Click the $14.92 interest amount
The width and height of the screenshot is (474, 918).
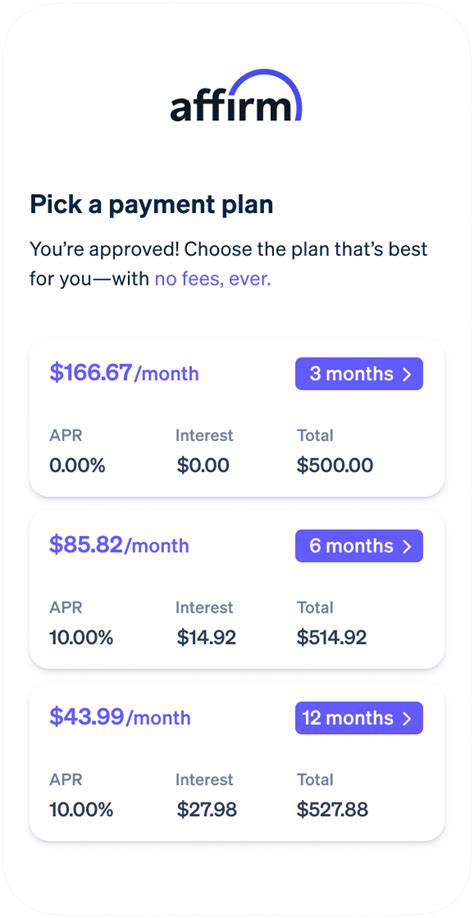point(207,638)
